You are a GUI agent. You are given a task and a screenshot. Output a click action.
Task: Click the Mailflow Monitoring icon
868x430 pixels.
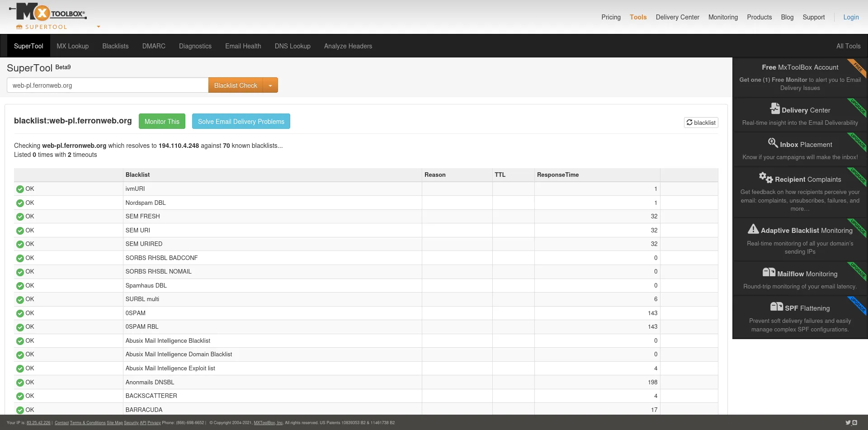[769, 272]
